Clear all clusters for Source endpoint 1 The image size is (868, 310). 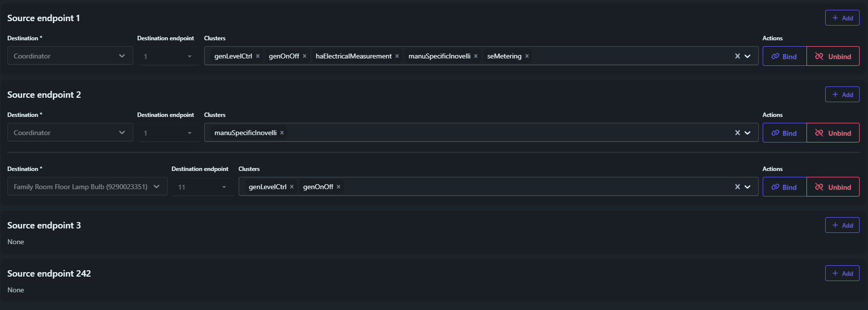(737, 56)
